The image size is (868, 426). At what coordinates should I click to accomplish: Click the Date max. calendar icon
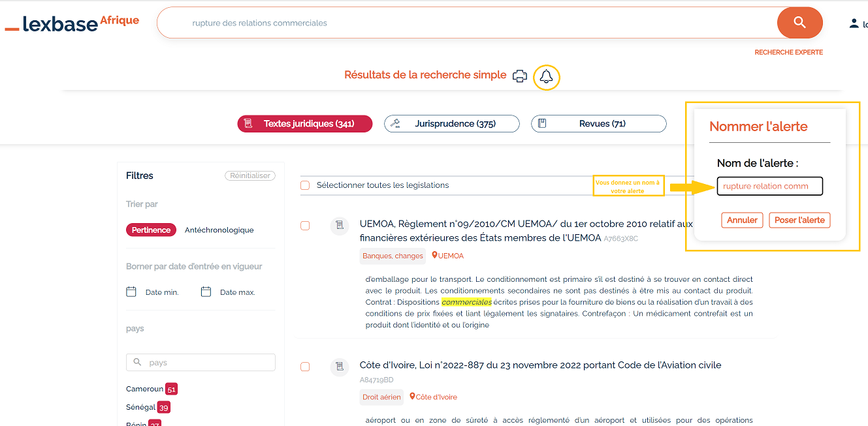(206, 292)
